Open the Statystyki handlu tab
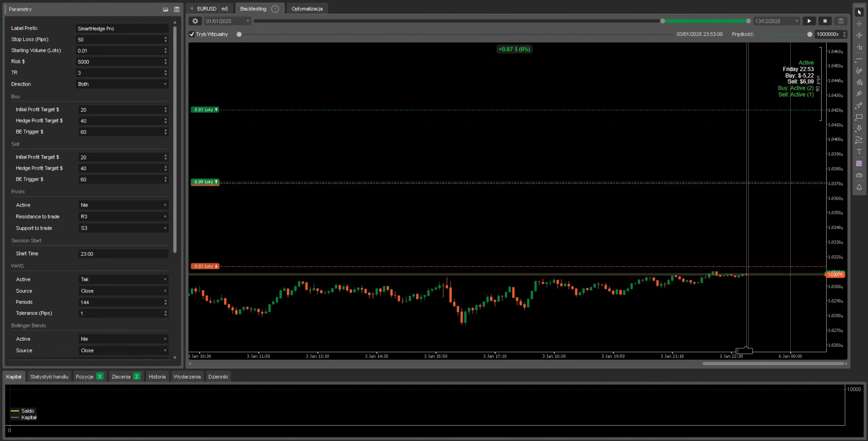The width and height of the screenshot is (868, 441). pos(49,376)
